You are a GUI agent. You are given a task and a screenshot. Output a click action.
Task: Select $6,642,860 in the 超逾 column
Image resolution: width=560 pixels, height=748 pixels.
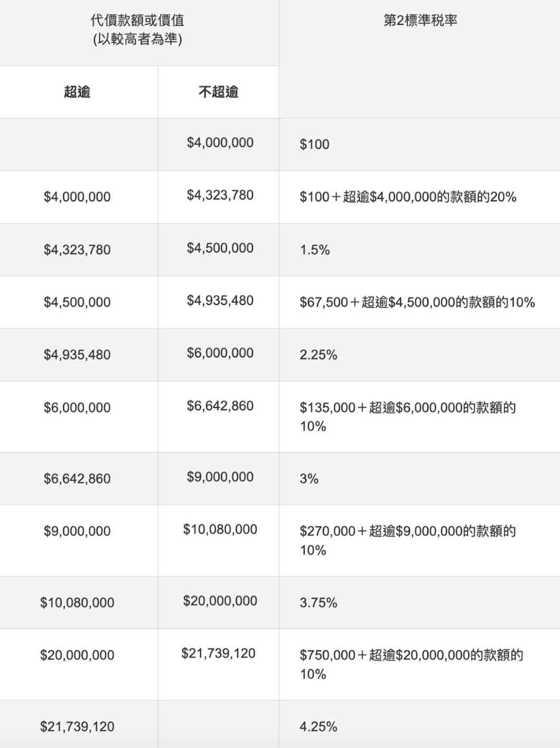click(77, 479)
